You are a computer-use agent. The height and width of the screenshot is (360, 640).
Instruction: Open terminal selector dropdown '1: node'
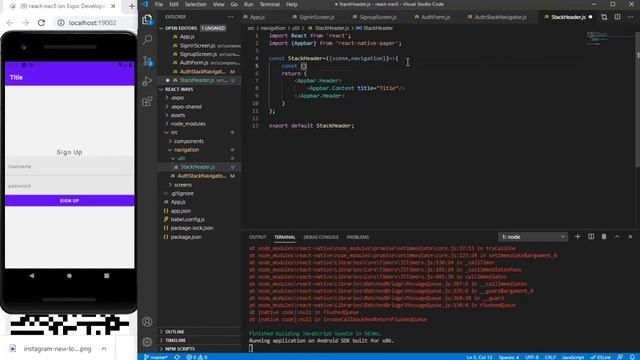click(x=533, y=237)
